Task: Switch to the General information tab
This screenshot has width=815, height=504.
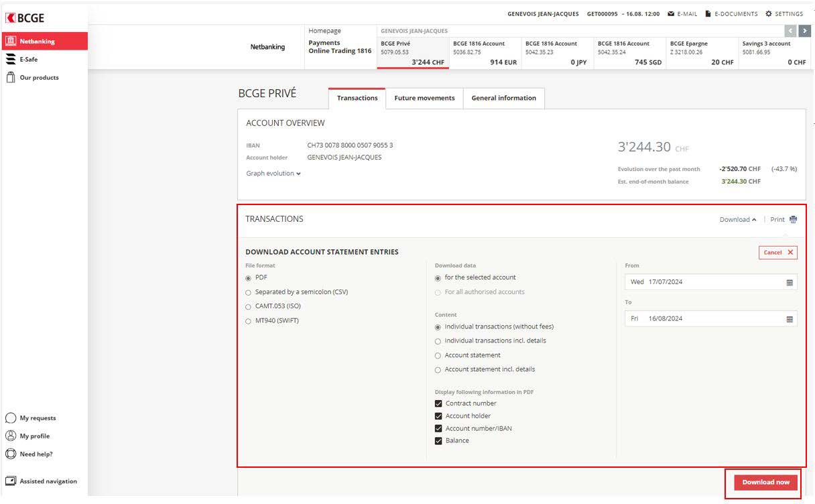Action: point(503,99)
